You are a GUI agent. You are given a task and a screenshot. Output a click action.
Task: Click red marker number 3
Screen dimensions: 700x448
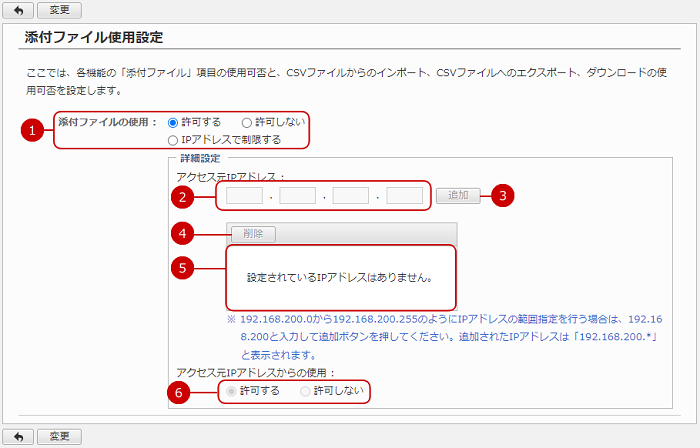tap(503, 195)
